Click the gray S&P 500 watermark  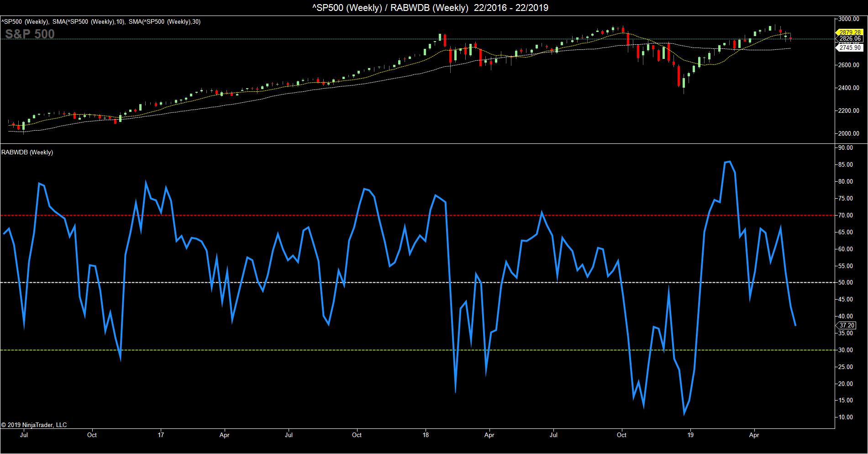point(30,34)
